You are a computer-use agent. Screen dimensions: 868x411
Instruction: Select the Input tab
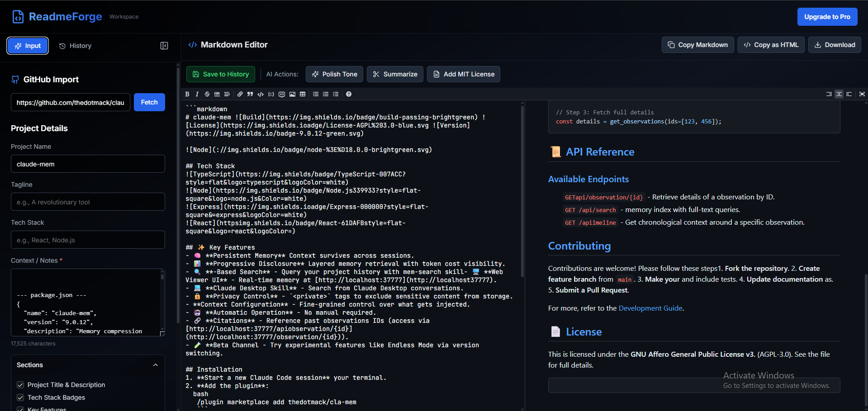[x=27, y=46]
